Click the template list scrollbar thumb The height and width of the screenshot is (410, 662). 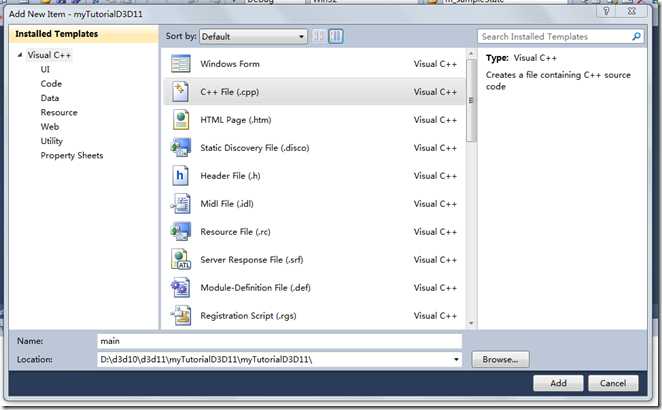point(471,100)
